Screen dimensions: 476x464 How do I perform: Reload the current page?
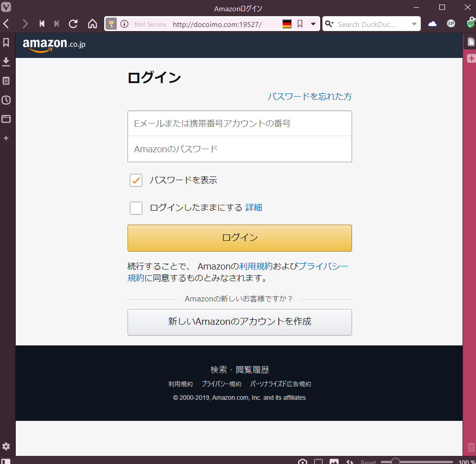[73, 24]
